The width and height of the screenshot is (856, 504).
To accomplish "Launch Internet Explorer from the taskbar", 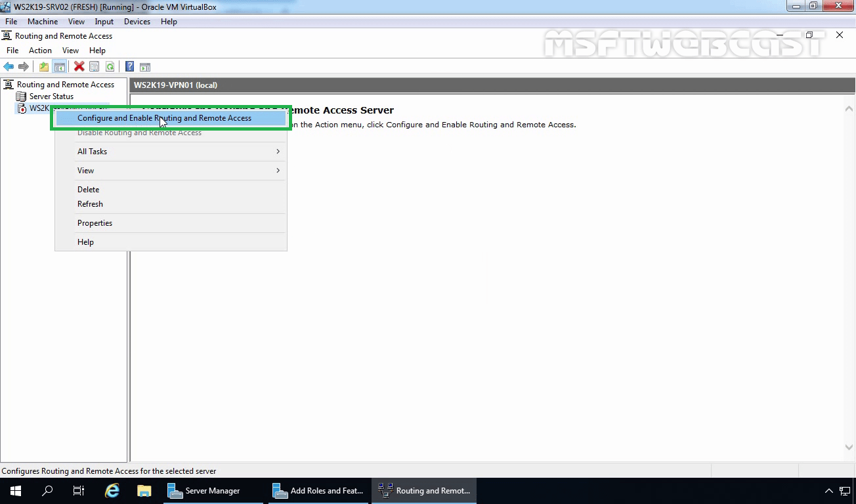I will (x=112, y=491).
